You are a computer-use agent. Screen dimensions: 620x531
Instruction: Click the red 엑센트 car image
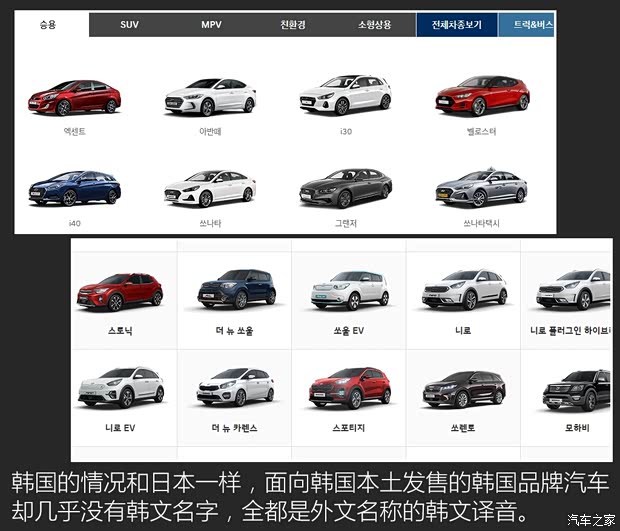click(x=74, y=98)
